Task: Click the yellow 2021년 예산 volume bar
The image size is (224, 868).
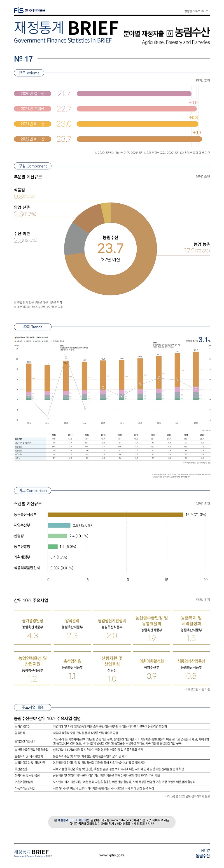Action: click(138, 124)
